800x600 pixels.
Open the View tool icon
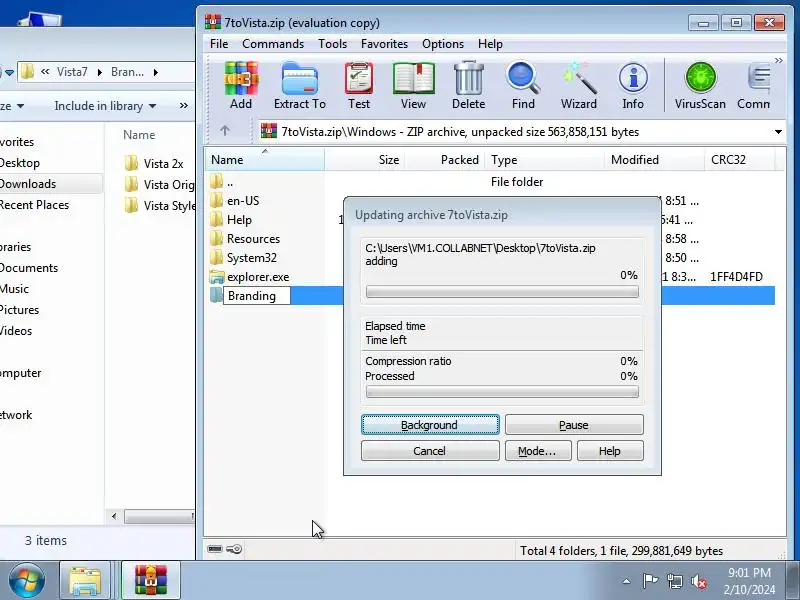(413, 85)
